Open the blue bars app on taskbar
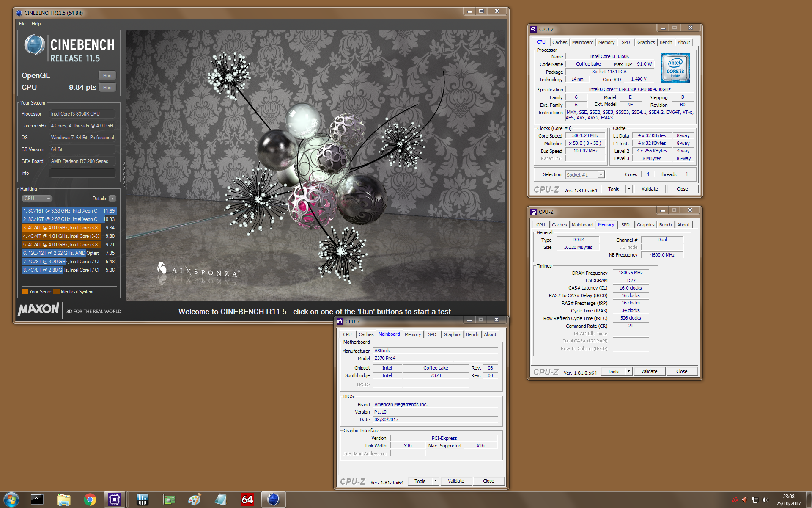812x508 pixels. click(x=143, y=500)
